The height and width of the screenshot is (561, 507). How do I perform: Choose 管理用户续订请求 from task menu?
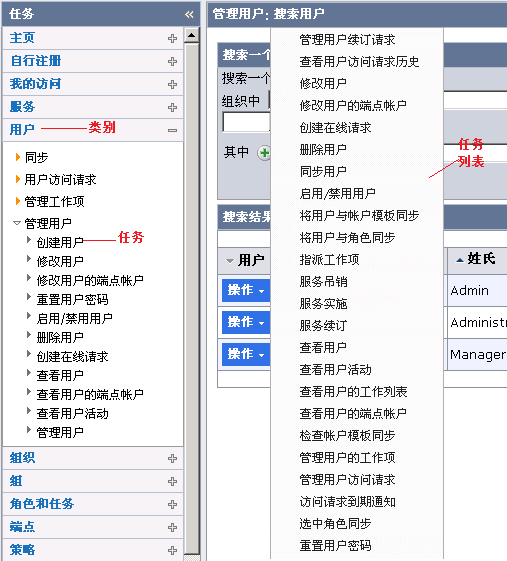347,39
